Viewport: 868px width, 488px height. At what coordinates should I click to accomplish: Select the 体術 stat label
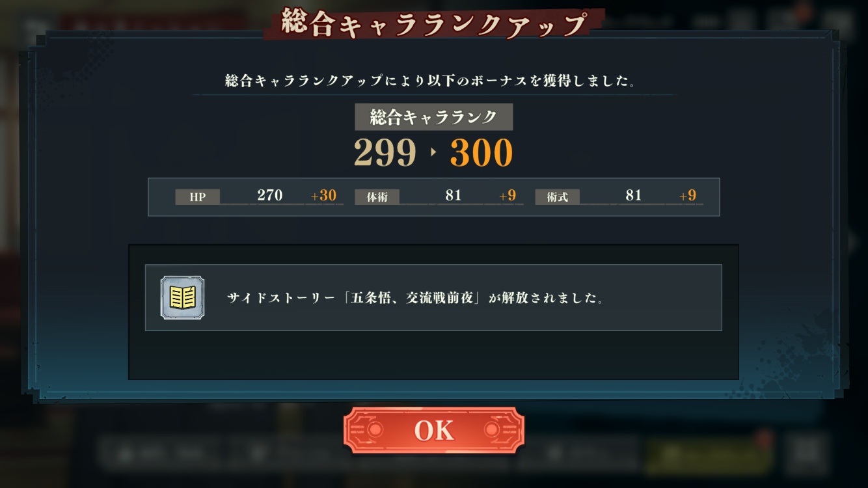click(377, 197)
